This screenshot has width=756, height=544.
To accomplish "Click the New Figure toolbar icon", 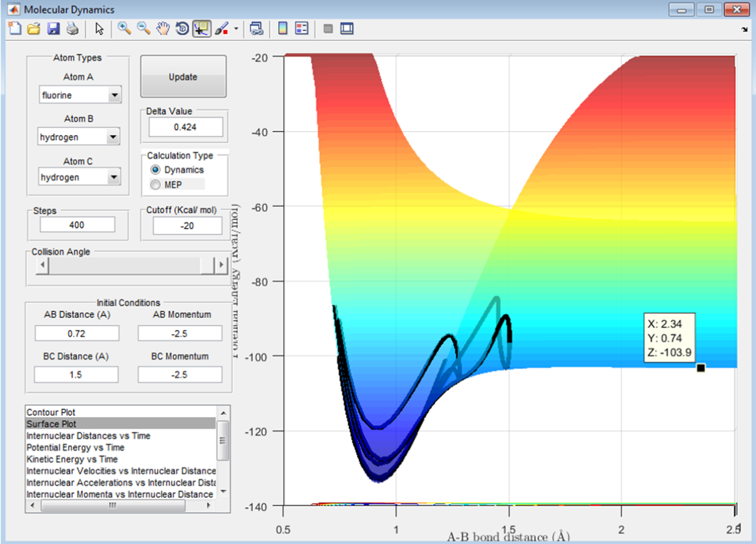I will tap(15, 29).
